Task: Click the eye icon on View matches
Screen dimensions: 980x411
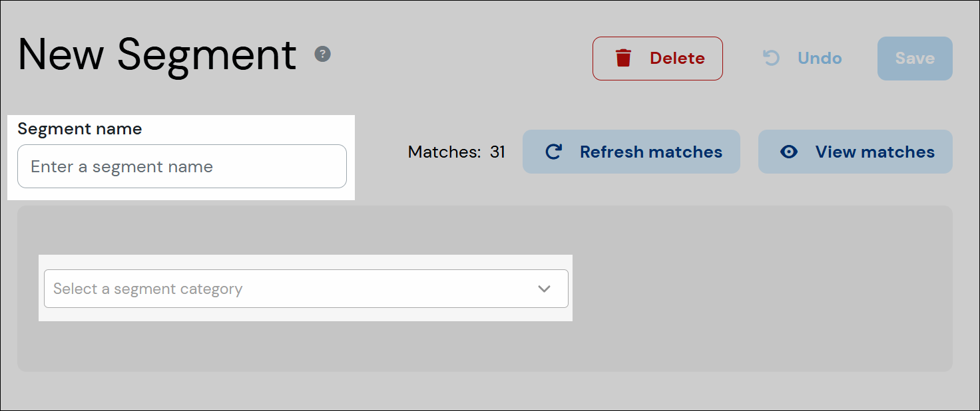Action: pos(789,152)
